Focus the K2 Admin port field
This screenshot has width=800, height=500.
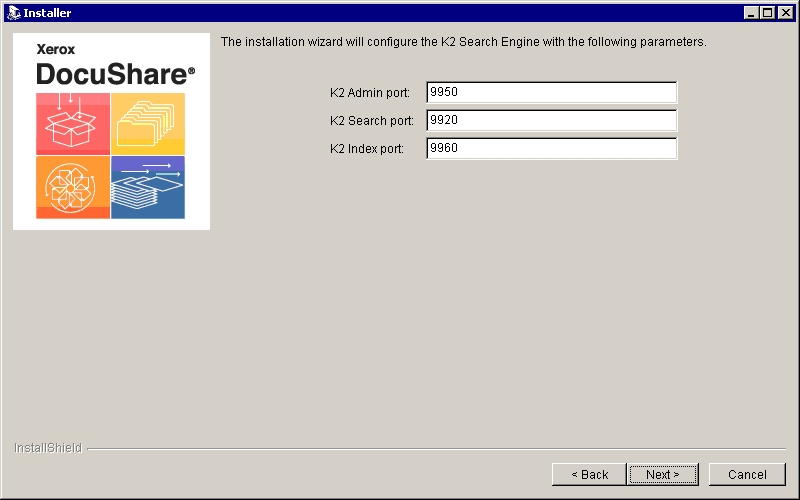click(x=552, y=92)
